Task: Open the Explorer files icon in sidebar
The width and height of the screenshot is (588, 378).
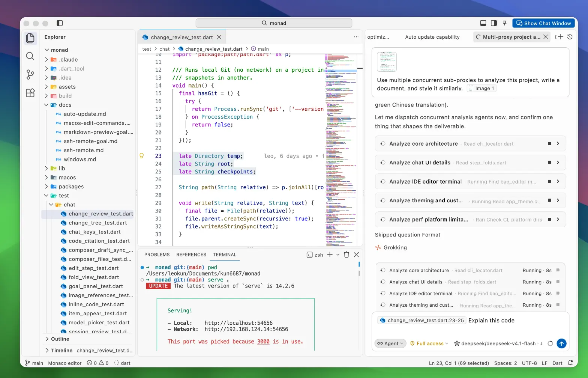Action: (30, 38)
